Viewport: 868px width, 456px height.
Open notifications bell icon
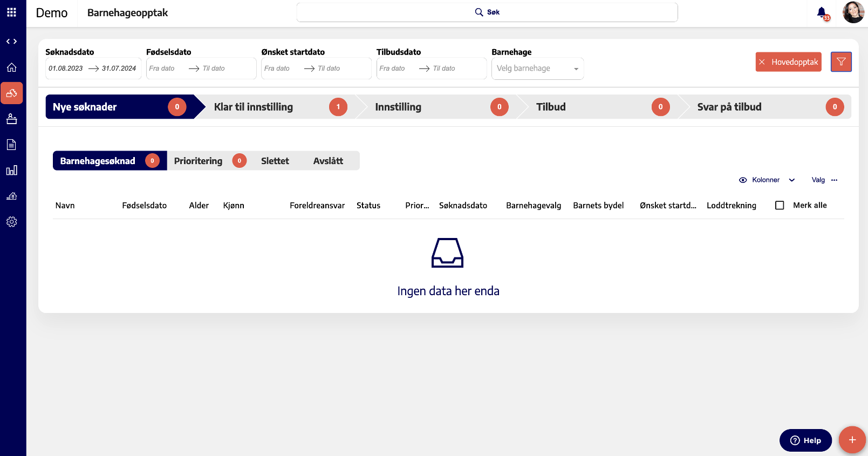821,12
